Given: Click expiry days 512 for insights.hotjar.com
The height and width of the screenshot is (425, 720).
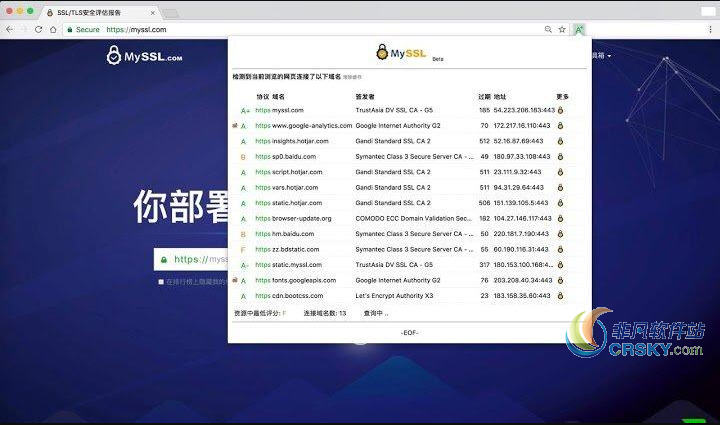Looking at the screenshot, I should (484, 141).
